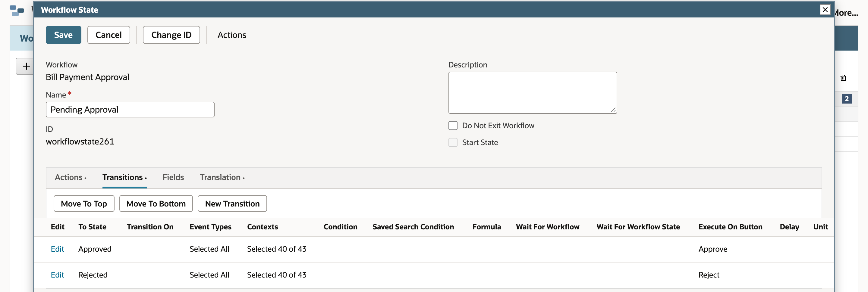Click the number 2 badge

click(x=846, y=99)
